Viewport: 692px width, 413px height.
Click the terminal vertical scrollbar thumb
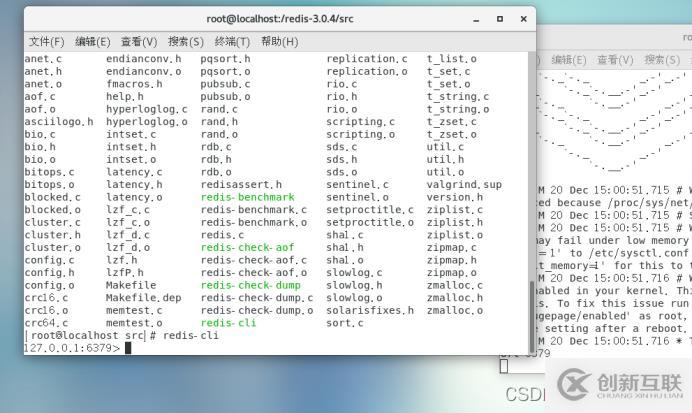[x=532, y=315]
